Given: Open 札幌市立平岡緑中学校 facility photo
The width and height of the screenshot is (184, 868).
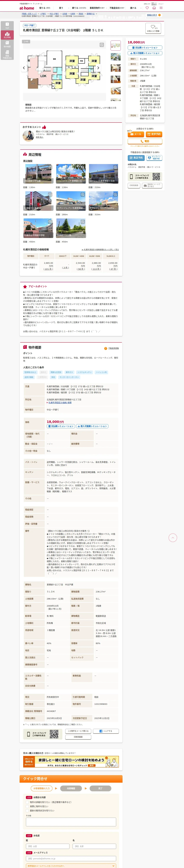Looking at the screenshot, I should point(38,228).
